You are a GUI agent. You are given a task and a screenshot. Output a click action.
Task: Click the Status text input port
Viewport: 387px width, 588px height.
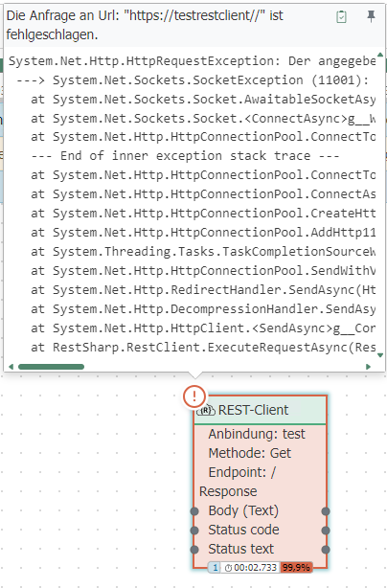(194, 550)
